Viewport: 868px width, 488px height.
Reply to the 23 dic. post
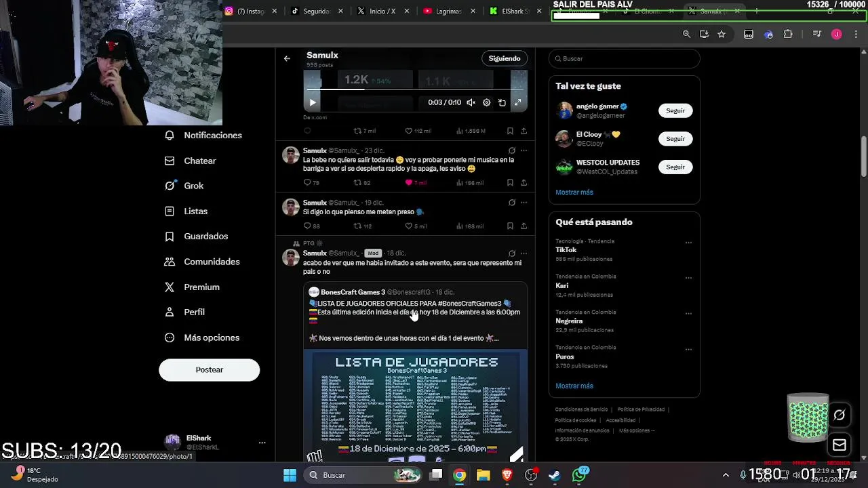tap(311, 183)
